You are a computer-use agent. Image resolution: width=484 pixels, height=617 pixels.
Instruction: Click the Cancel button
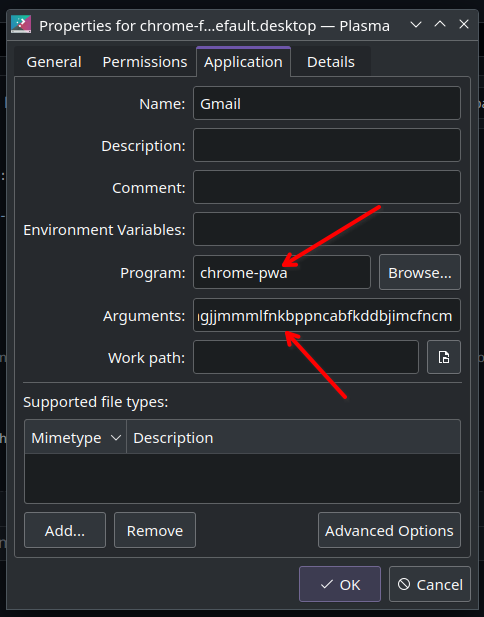point(430,584)
